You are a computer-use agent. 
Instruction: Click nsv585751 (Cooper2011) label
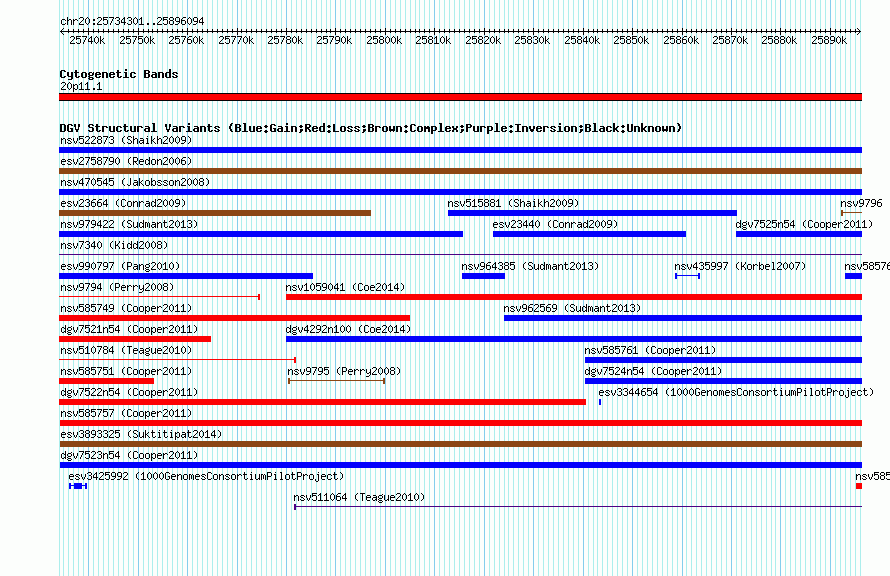(x=126, y=371)
